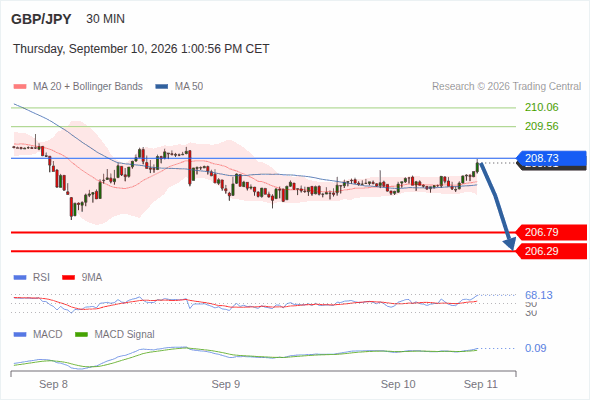Click the green MACD Signal legend swatch
This screenshot has width=590, height=400.
pyautogui.click(x=81, y=335)
